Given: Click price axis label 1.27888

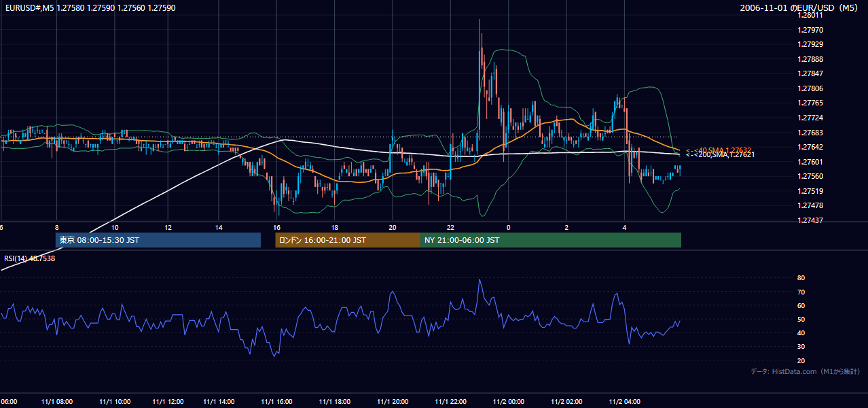Looking at the screenshot, I should pyautogui.click(x=810, y=59).
